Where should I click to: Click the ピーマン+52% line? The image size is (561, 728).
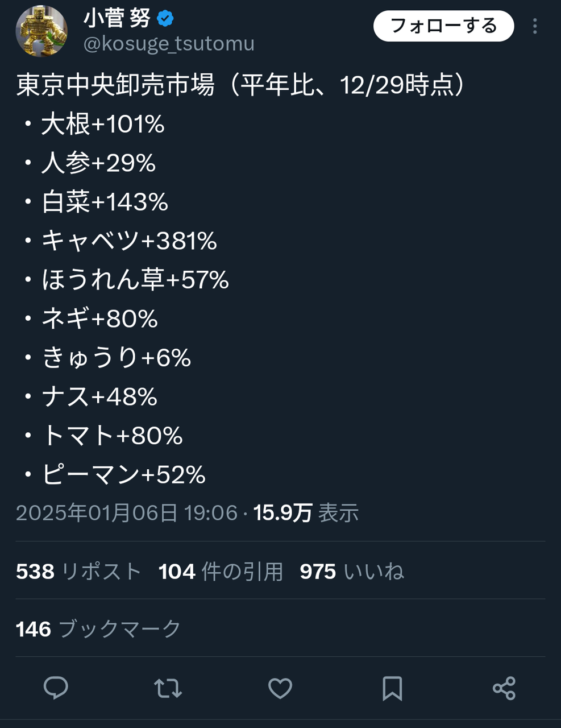123,475
